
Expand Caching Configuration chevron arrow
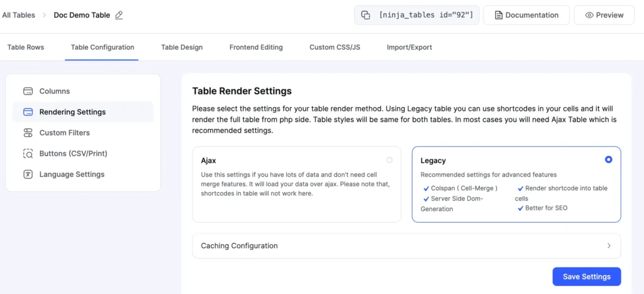pyautogui.click(x=609, y=246)
